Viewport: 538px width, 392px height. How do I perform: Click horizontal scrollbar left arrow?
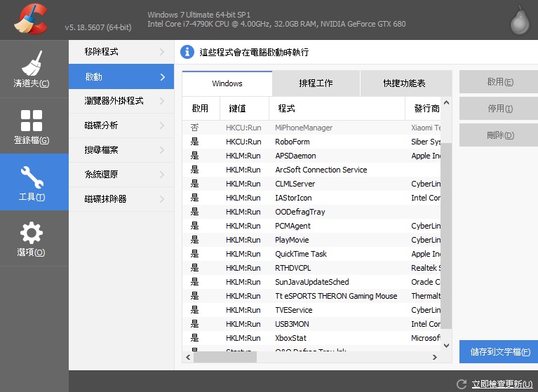pyautogui.click(x=188, y=358)
